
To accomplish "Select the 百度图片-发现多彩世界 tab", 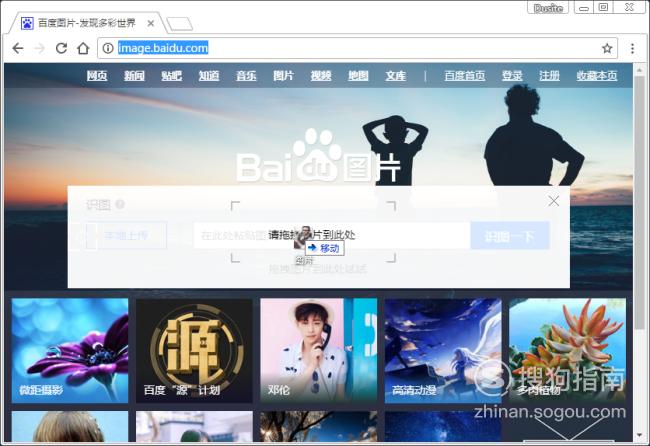I will click(x=87, y=23).
